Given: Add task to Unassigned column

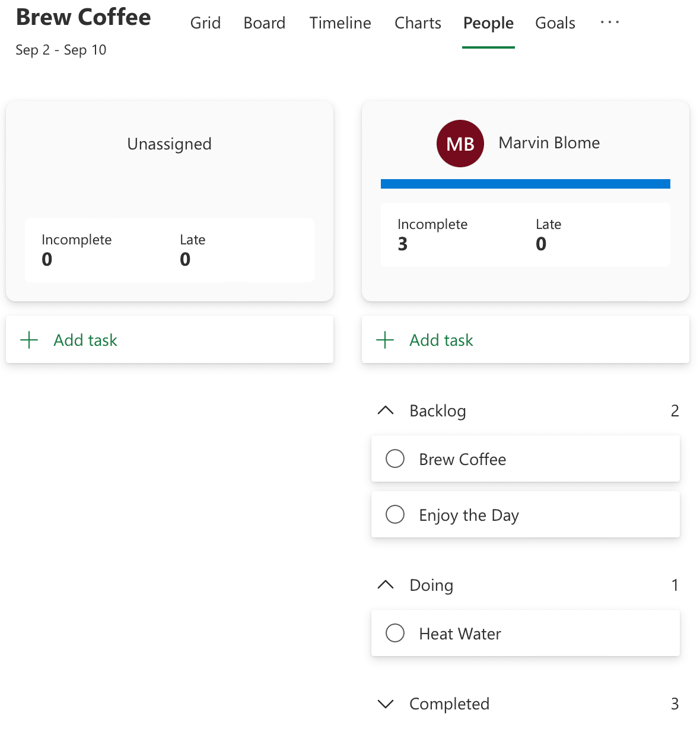Looking at the screenshot, I should point(85,340).
